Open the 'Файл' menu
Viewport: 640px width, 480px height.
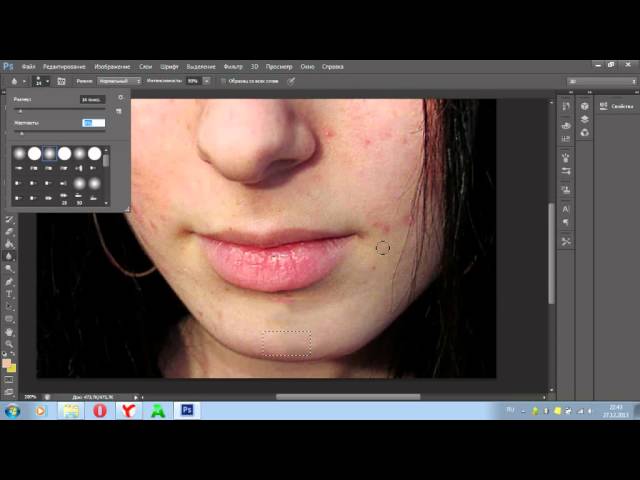click(x=29, y=67)
